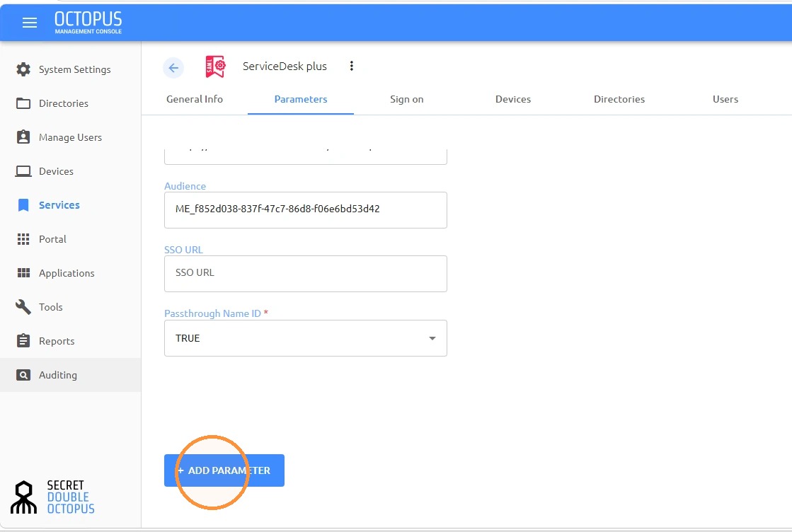
Task: Click the Devices laptop icon
Action: [x=23, y=172]
